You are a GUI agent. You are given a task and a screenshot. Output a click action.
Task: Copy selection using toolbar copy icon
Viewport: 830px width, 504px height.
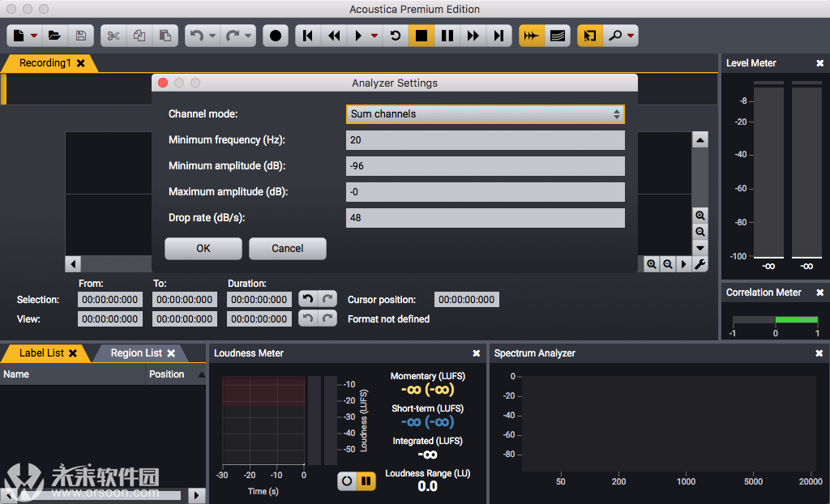click(x=139, y=36)
